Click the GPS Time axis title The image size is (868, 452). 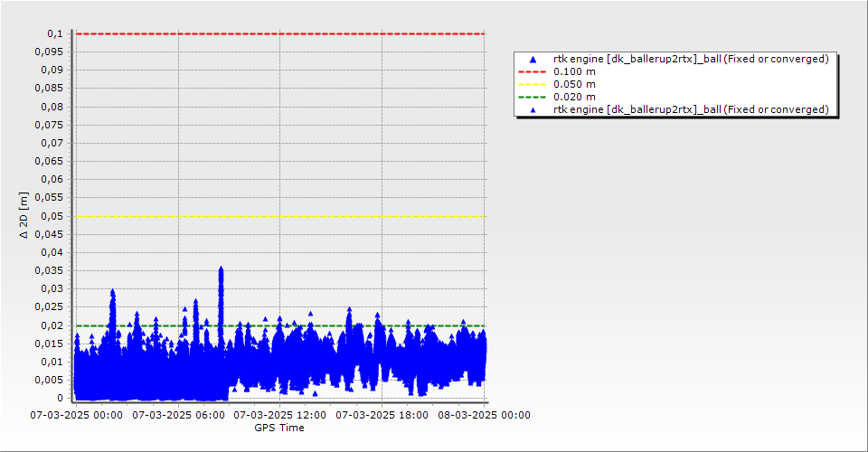[278, 428]
